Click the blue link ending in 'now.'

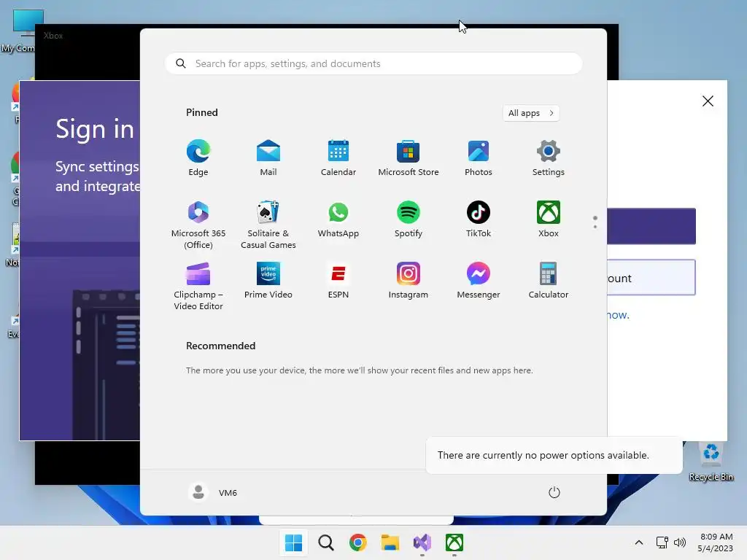coord(618,315)
